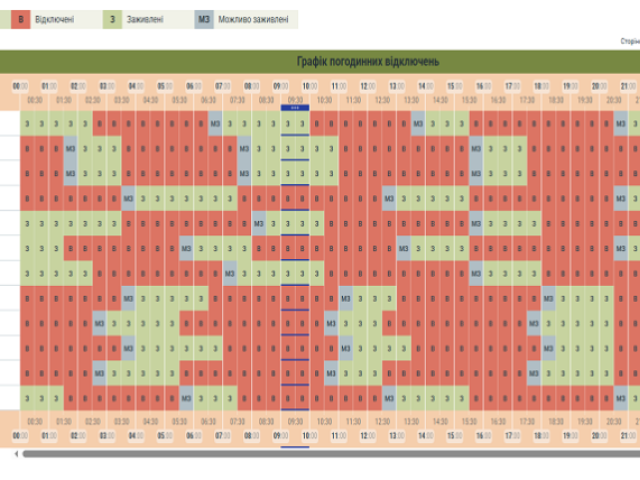Image resolution: width=640 pixels, height=480 pixels.
Task: Click the truncated 'Сторін' text at right edge
Action: (629, 42)
